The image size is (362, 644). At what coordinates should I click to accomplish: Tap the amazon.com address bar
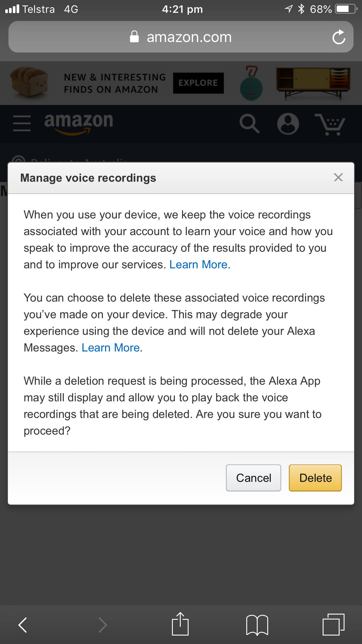[x=181, y=37]
